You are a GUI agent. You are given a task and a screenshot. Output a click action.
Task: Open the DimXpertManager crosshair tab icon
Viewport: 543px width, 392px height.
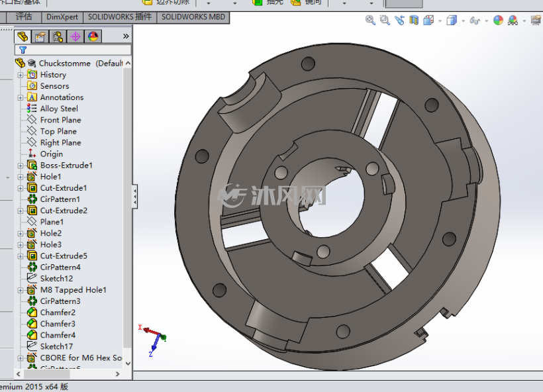click(x=75, y=36)
